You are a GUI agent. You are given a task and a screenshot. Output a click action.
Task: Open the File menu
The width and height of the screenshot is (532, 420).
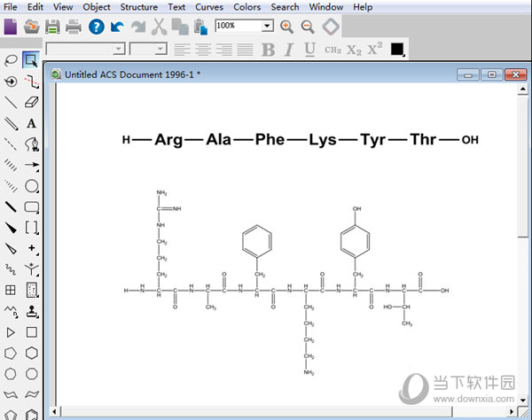click(x=10, y=7)
